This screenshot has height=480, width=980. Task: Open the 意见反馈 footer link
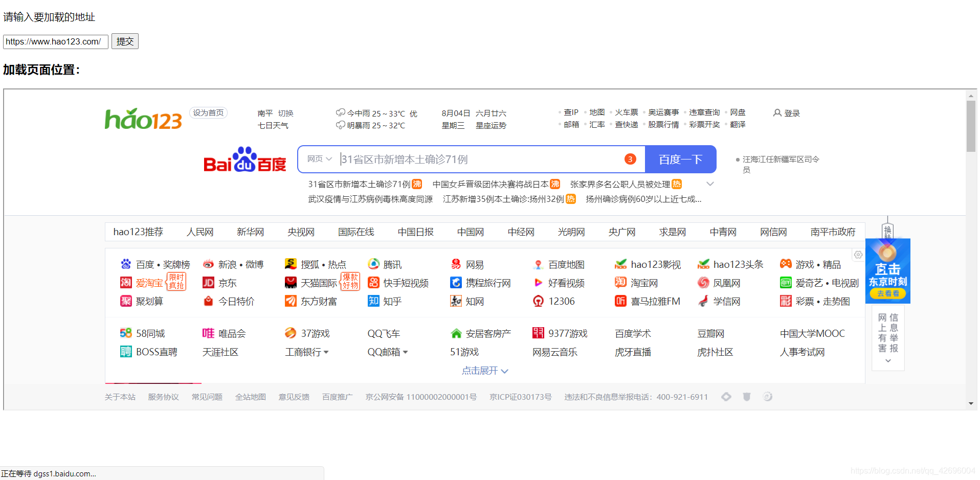294,397
